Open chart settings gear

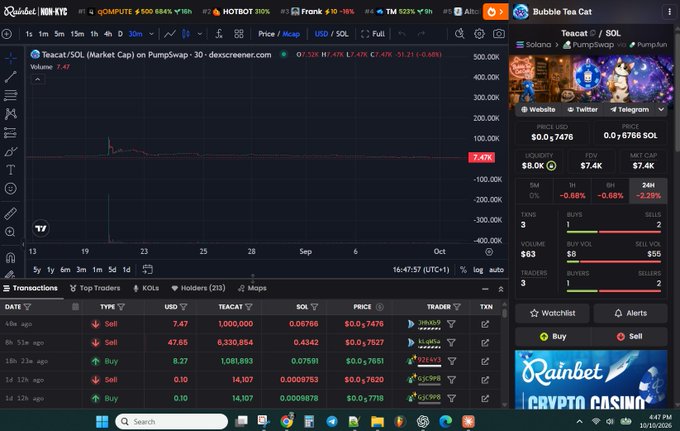(479, 34)
